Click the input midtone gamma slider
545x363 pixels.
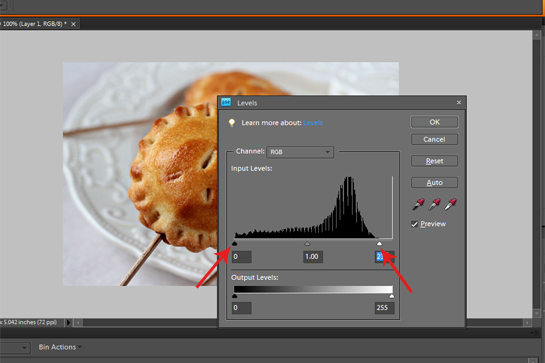pyautogui.click(x=307, y=243)
